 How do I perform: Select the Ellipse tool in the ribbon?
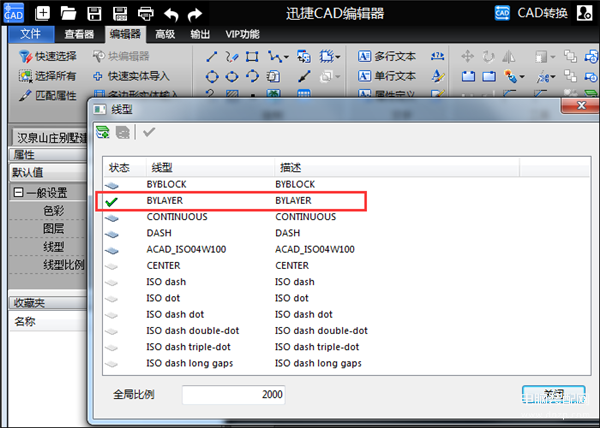(232, 76)
